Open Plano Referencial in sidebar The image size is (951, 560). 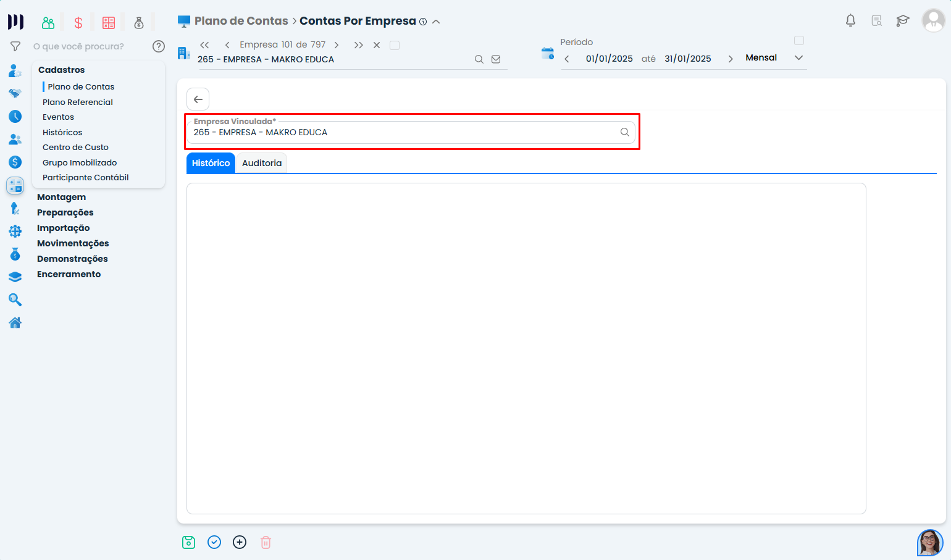pyautogui.click(x=78, y=102)
